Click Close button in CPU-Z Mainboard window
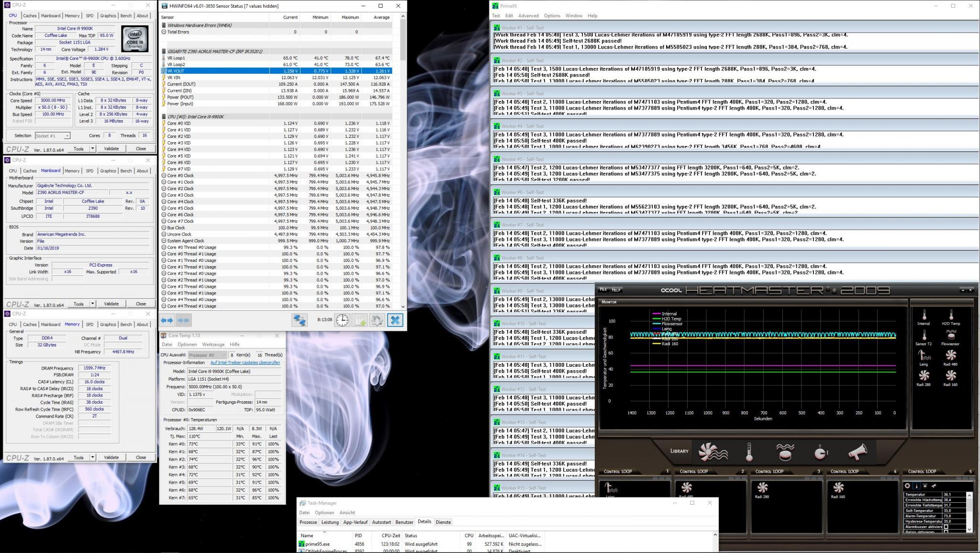Image resolution: width=980 pixels, height=553 pixels. 141,304
